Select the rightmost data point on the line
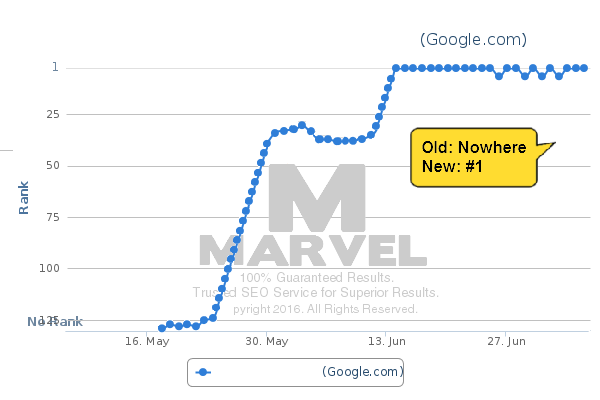Image resolution: width=600 pixels, height=400 pixels. (584, 68)
